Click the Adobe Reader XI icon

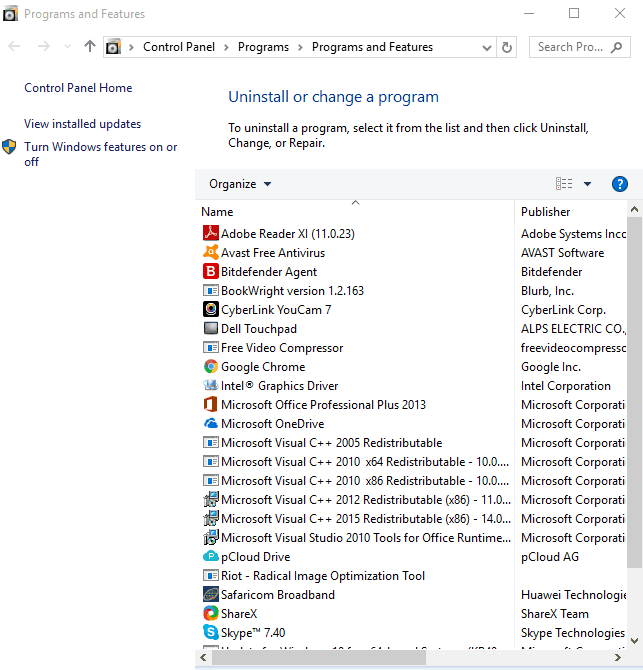(211, 234)
